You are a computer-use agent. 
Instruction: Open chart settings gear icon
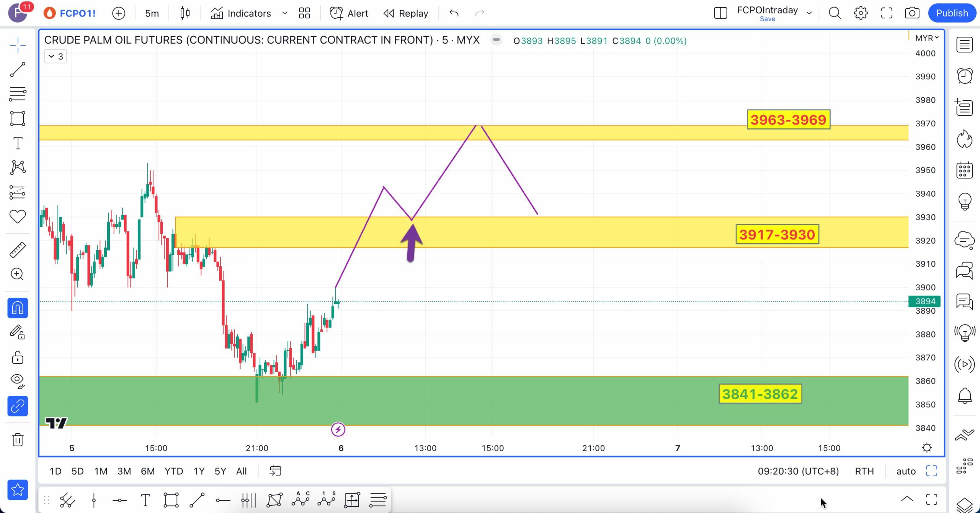click(x=861, y=13)
